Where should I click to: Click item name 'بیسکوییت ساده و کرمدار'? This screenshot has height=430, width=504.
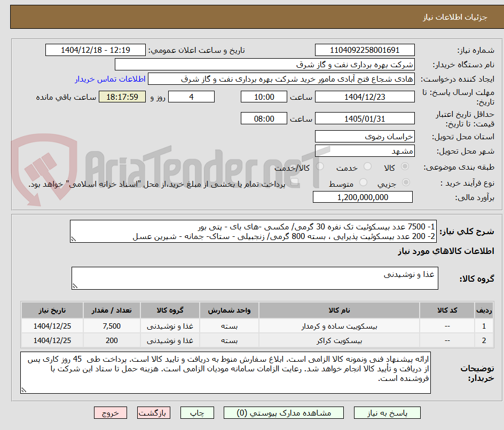coord(339,327)
